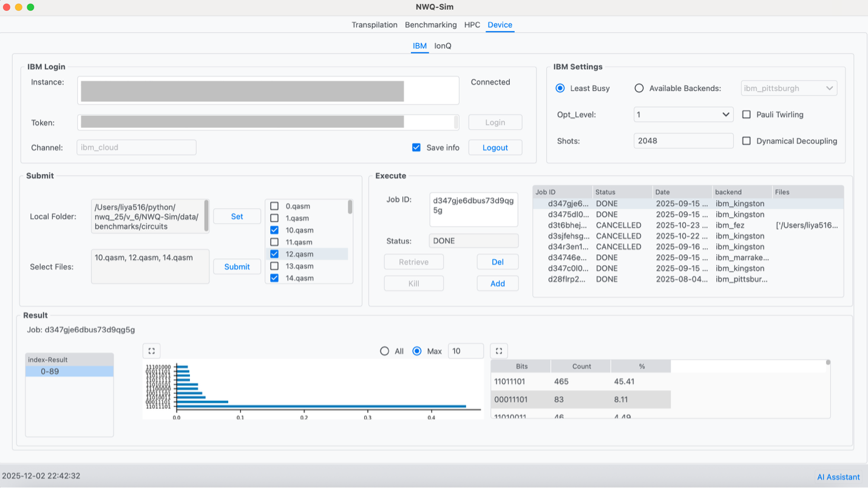Click Submit to send the selected files

[x=237, y=267]
